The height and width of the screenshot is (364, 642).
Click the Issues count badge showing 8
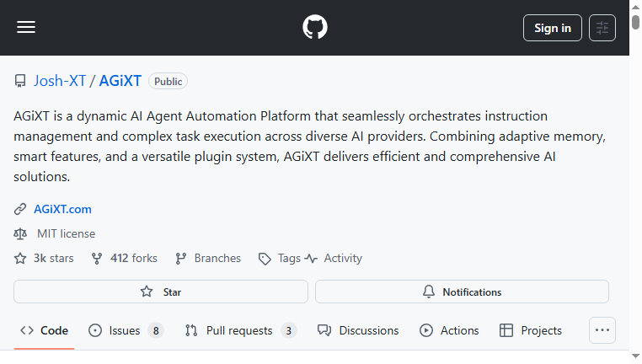pyautogui.click(x=156, y=330)
